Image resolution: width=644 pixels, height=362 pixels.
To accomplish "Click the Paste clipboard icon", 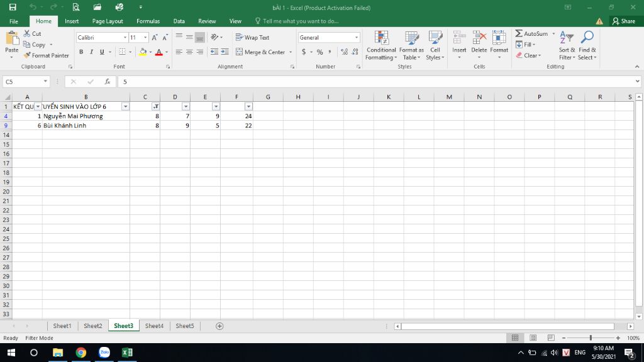I will [12, 38].
